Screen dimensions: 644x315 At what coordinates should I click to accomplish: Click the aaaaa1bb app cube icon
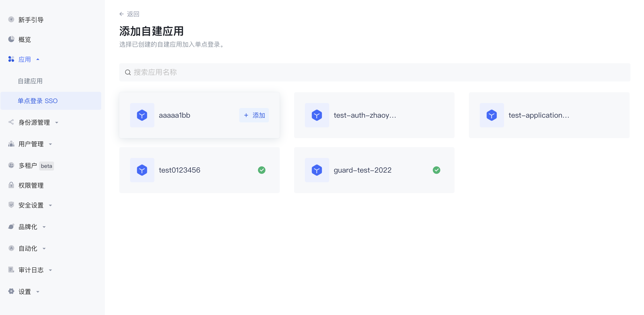142,115
